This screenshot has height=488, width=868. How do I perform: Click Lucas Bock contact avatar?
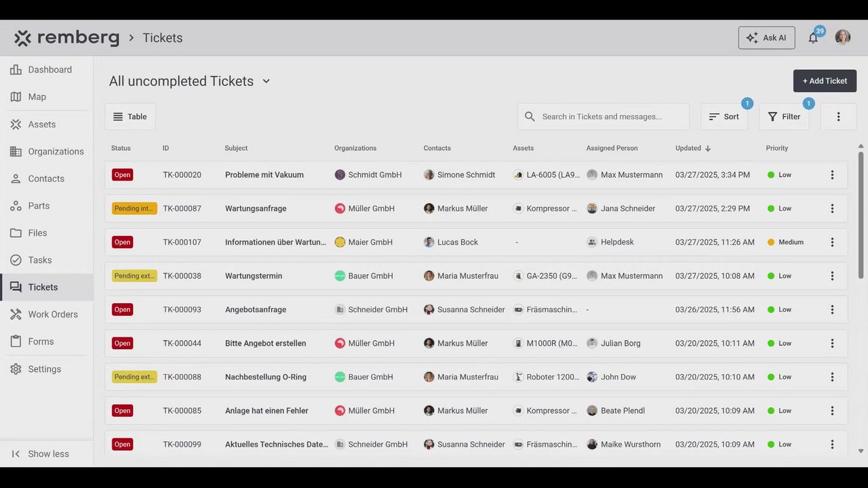click(429, 242)
